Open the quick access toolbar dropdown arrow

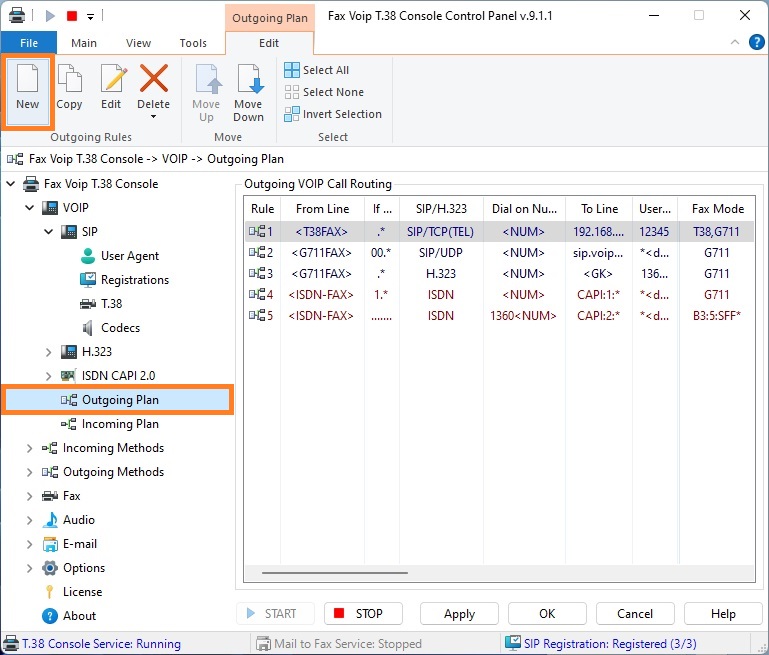click(x=90, y=16)
